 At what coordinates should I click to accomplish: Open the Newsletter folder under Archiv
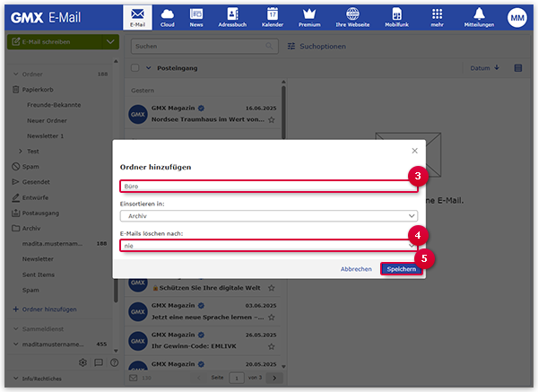tap(38, 259)
